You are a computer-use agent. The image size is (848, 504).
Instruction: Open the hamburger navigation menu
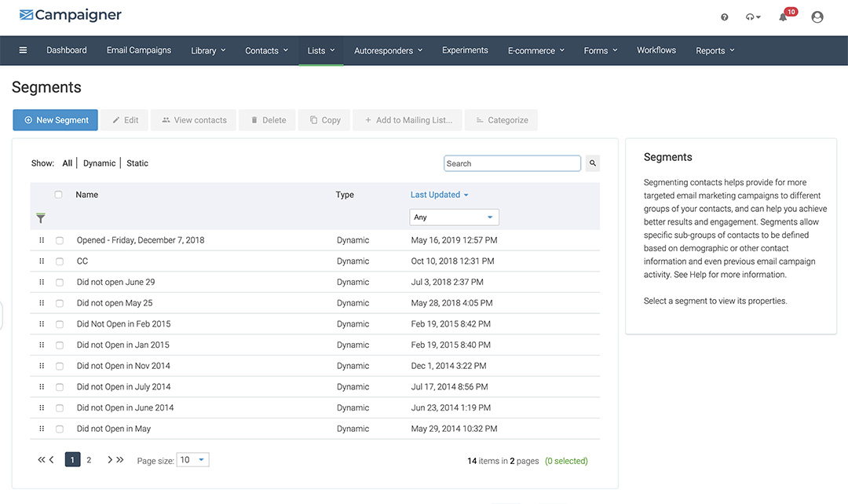point(23,50)
